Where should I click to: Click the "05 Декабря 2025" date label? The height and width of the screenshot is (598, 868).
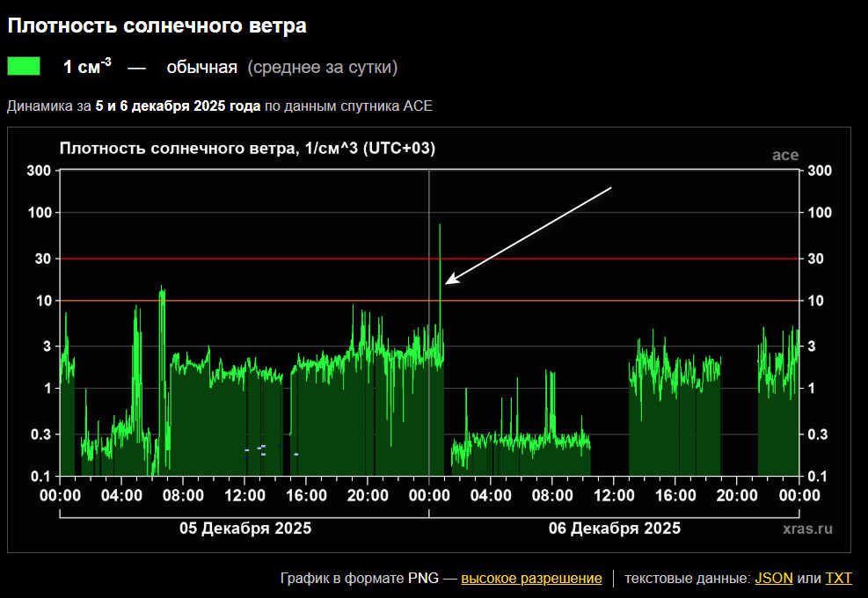click(245, 529)
